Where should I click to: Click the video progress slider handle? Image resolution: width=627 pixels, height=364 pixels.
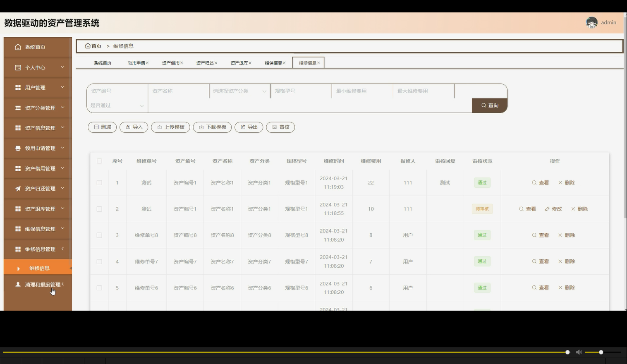(x=567, y=352)
